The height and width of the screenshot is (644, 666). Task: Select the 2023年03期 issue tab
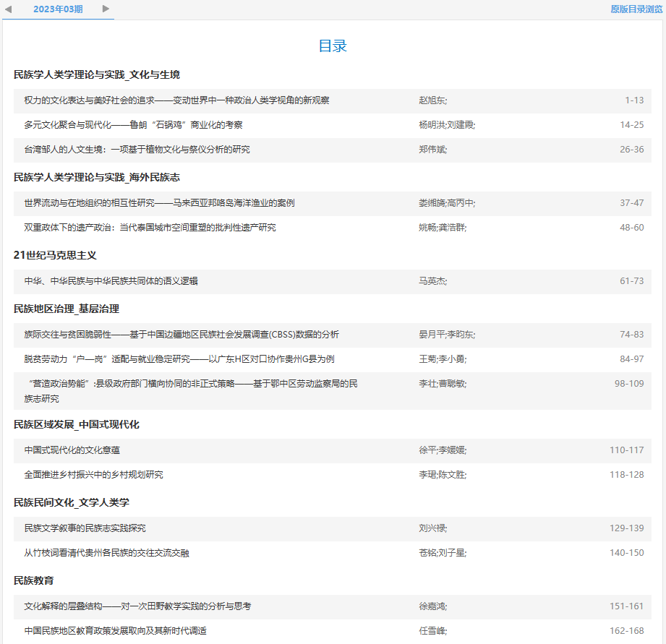[x=58, y=9]
